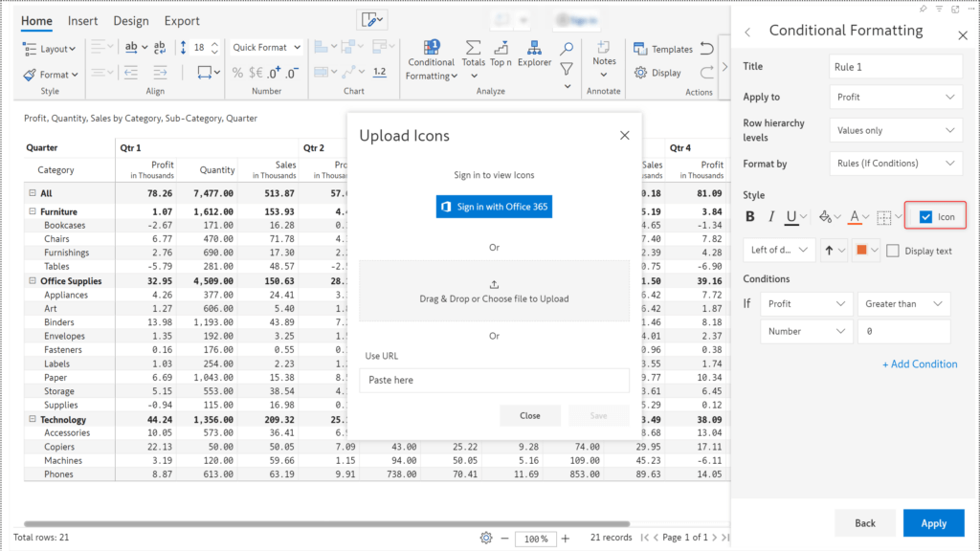Open the up-arrow icon type dropdown
The height and width of the screenshot is (551, 980).
click(835, 250)
